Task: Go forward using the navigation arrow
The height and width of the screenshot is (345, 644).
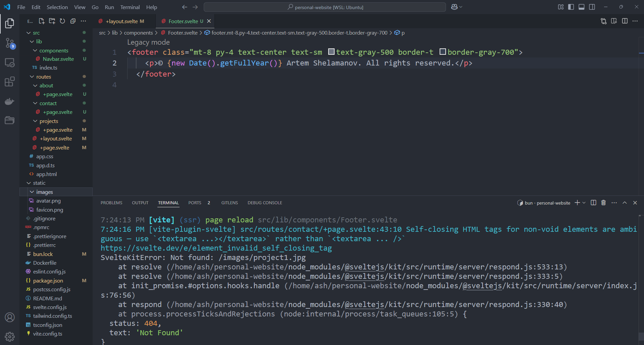Action: tap(195, 7)
